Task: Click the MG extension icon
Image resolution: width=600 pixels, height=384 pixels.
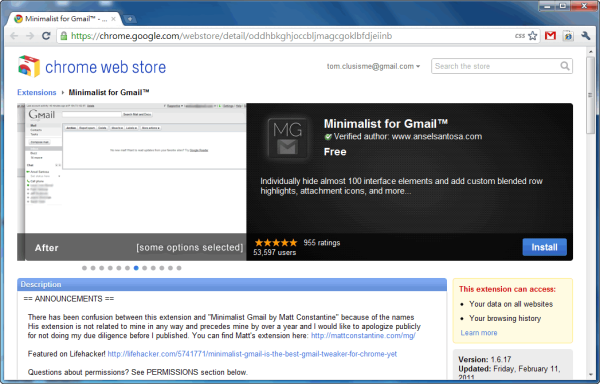Action: tap(288, 138)
